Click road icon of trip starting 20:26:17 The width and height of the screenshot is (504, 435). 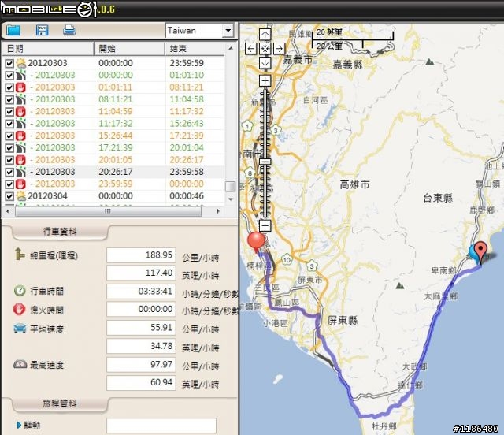point(21,172)
